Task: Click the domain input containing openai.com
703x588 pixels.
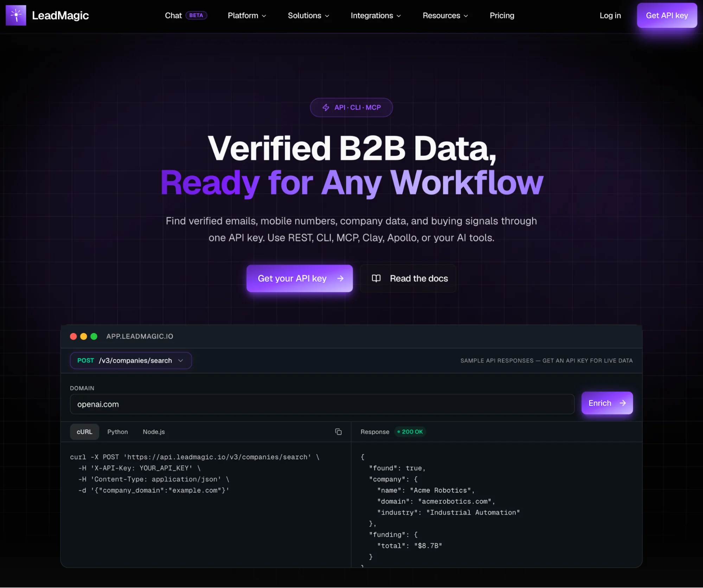Action: point(322,404)
